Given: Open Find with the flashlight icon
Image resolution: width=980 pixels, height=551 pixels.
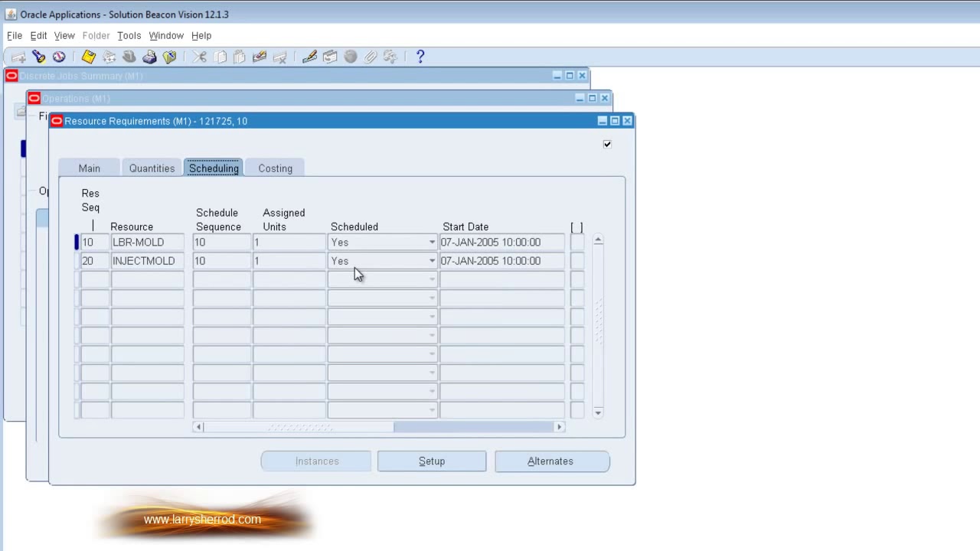Looking at the screenshot, I should (x=38, y=57).
